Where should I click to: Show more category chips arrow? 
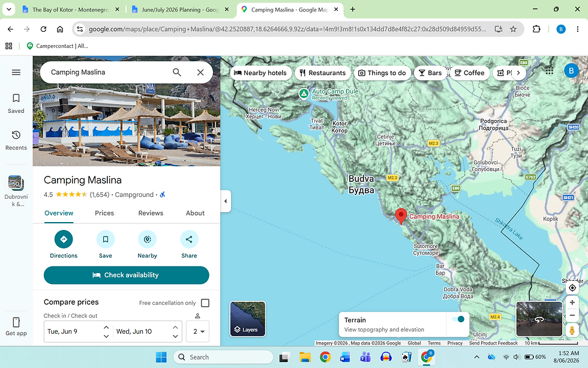(x=518, y=73)
